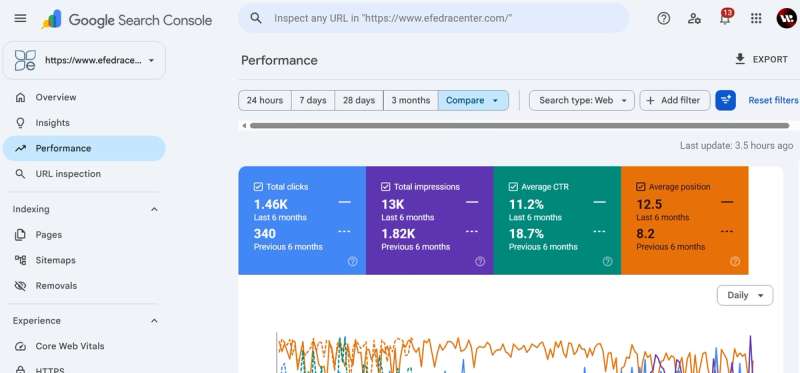
Task: Open help icon on Average CTR card
Action: point(607,261)
